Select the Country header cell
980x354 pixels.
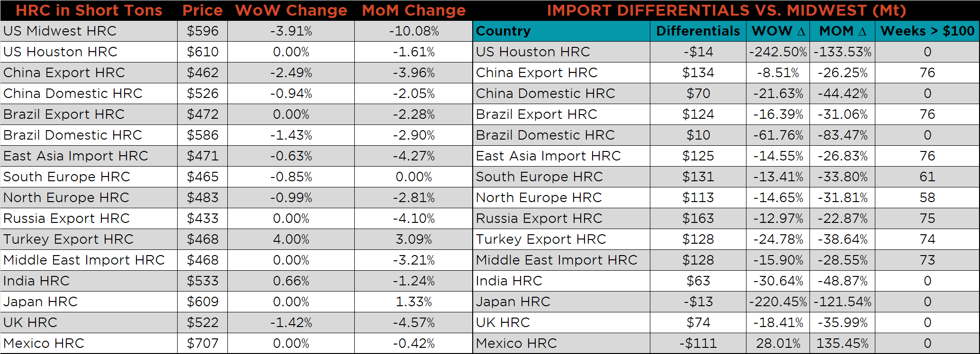tap(503, 31)
